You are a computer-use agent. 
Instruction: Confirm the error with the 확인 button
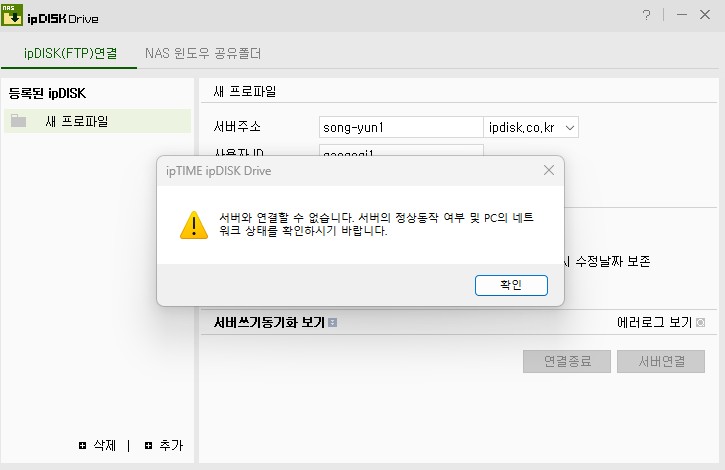click(511, 285)
